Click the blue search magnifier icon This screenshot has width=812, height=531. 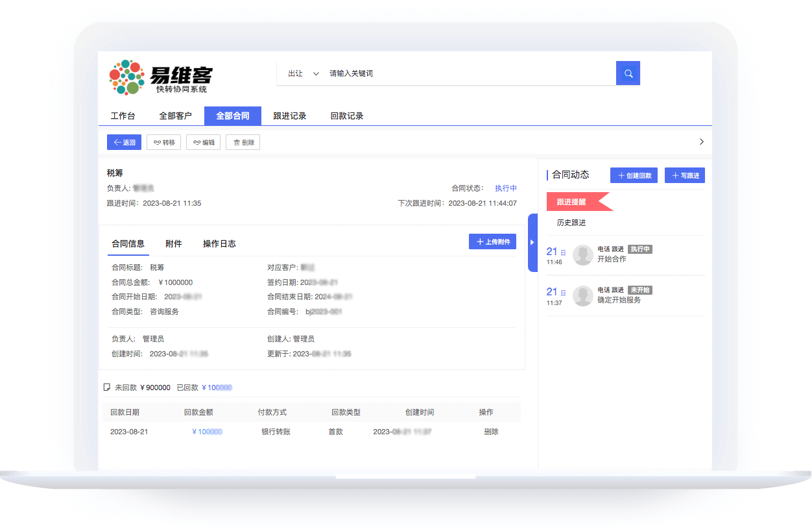point(628,73)
